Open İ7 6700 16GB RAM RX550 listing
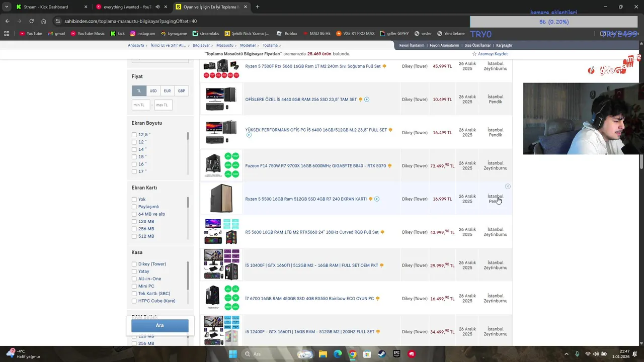Screen dimensions: 644x362 tap(309, 299)
